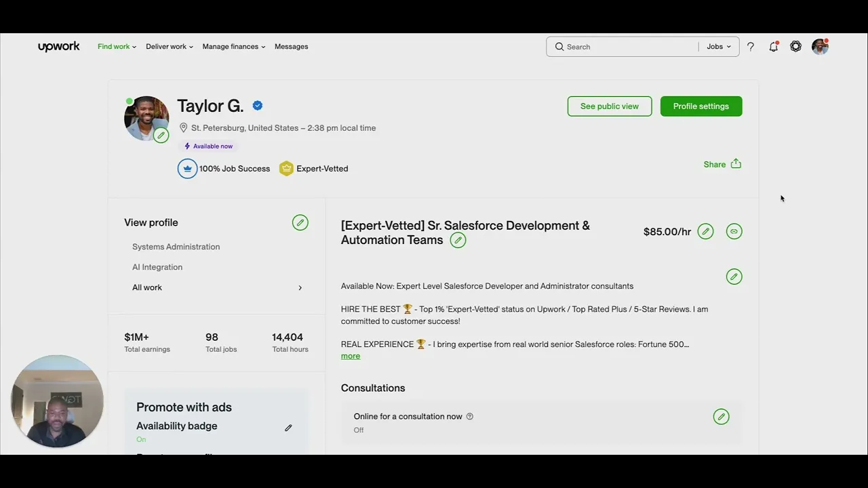The height and width of the screenshot is (488, 868).
Task: Edit the $85.00/hr hourly rate
Action: (x=706, y=232)
